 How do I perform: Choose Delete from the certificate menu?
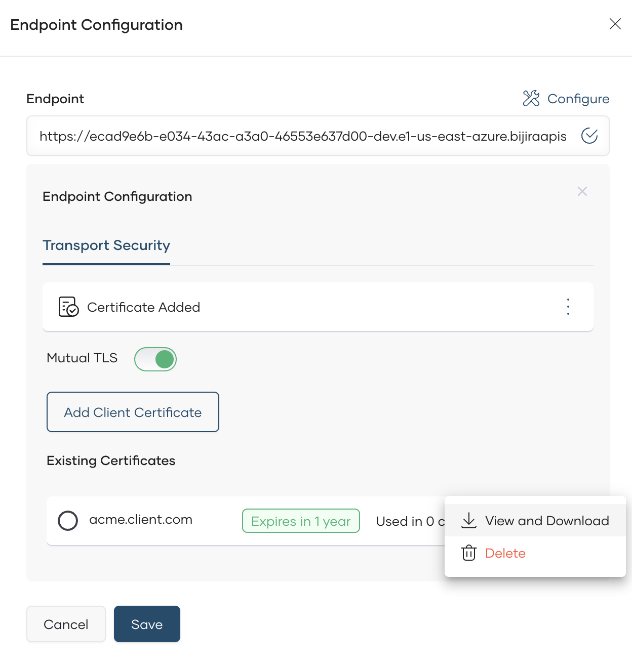point(505,553)
